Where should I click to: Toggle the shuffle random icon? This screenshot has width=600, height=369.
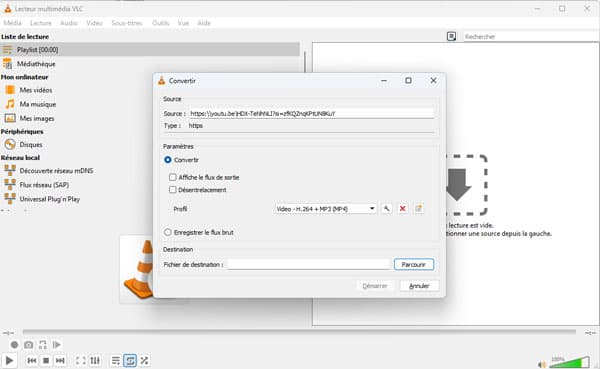pyautogui.click(x=144, y=360)
